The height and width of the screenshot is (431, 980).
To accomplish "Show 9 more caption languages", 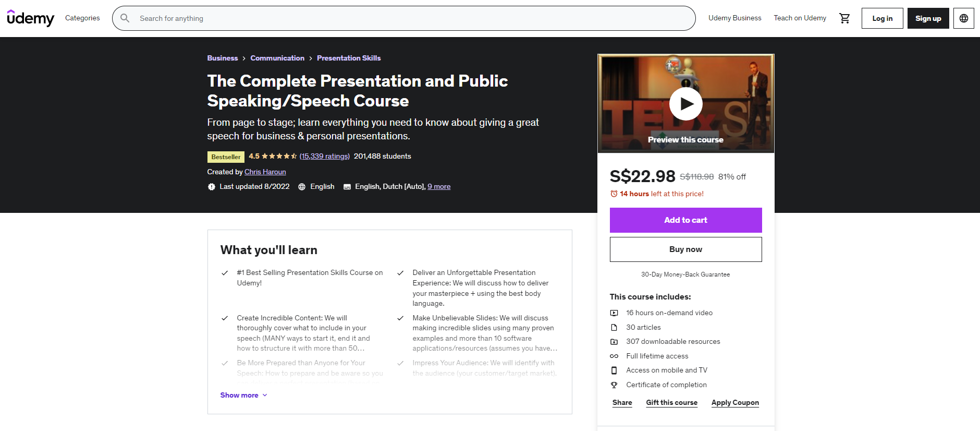I will pyautogui.click(x=439, y=187).
